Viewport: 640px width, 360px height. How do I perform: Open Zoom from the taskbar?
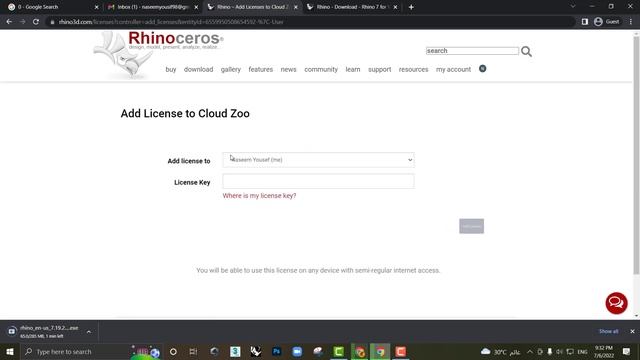pos(297,351)
